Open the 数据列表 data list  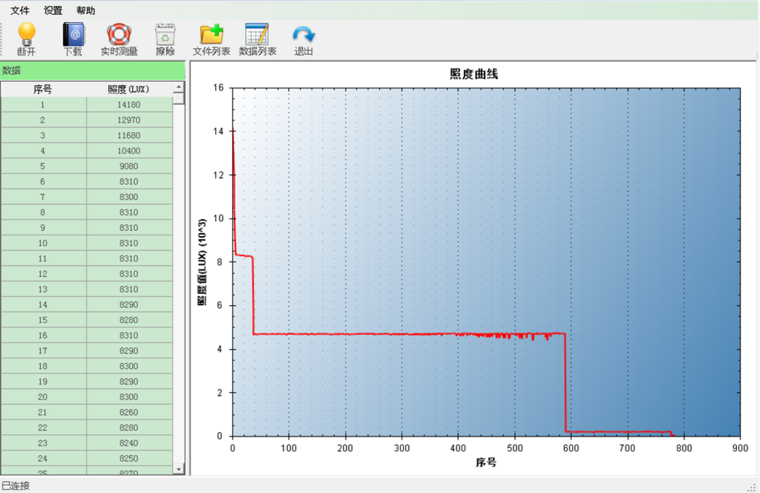coord(257,36)
